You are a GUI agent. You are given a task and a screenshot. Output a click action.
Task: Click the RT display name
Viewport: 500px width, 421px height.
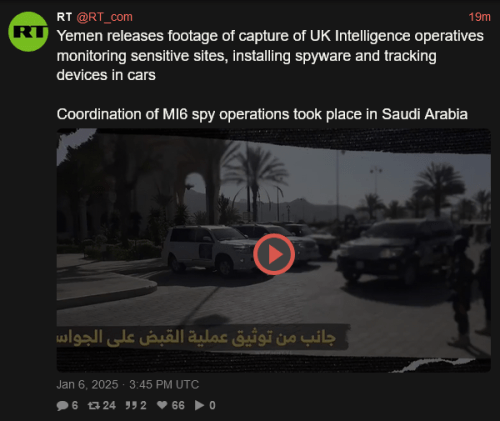pyautogui.click(x=64, y=17)
